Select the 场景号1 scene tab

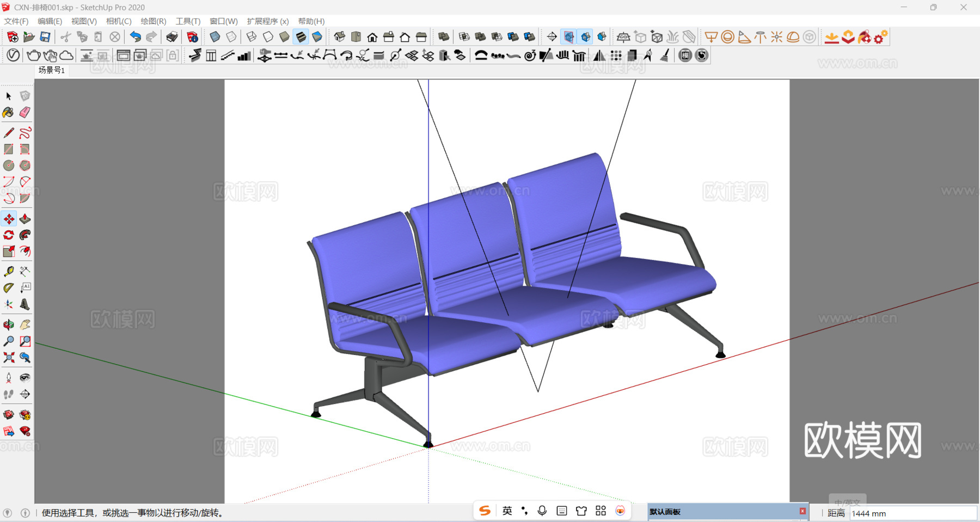coord(52,70)
